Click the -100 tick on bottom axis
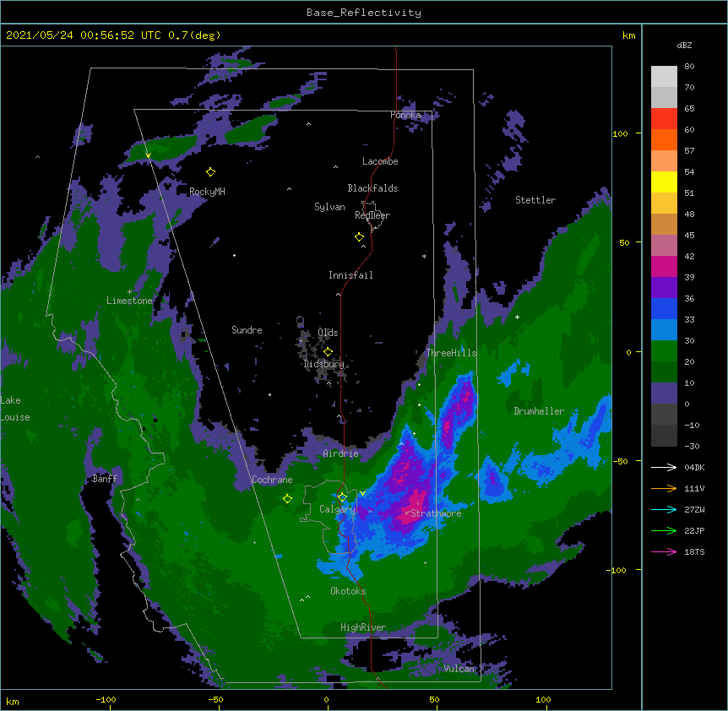This screenshot has width=728, height=711. (x=106, y=699)
